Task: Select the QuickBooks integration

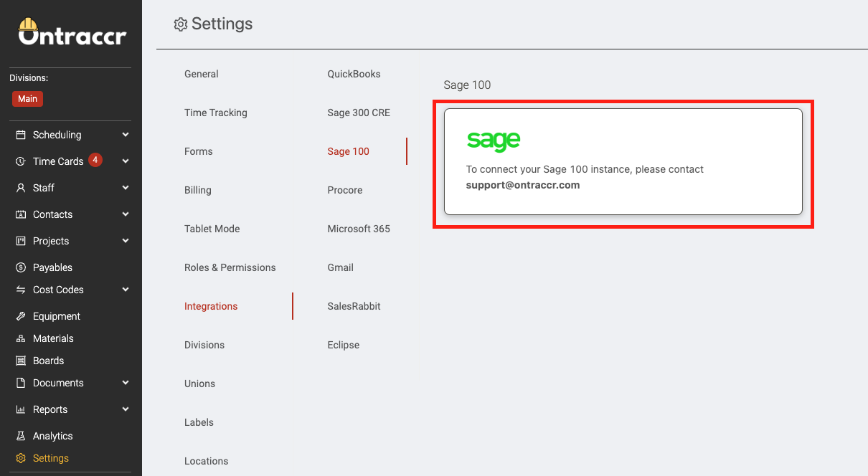Action: click(x=354, y=74)
